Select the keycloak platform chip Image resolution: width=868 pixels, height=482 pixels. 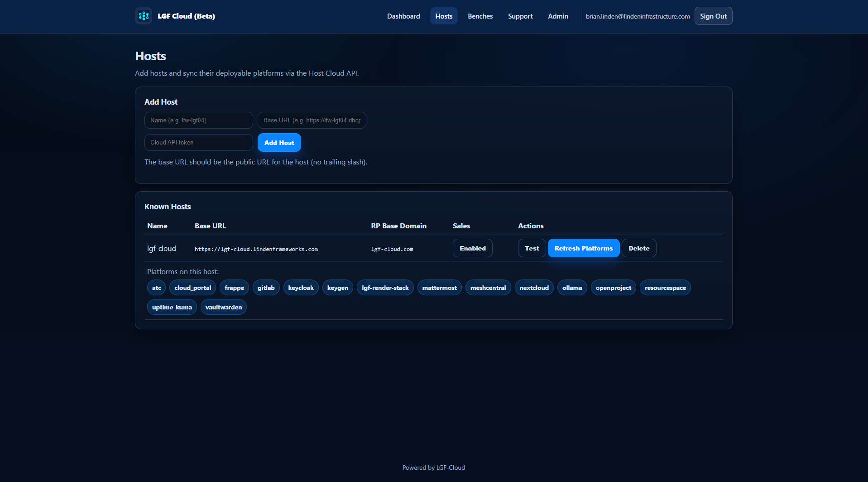pyautogui.click(x=301, y=288)
